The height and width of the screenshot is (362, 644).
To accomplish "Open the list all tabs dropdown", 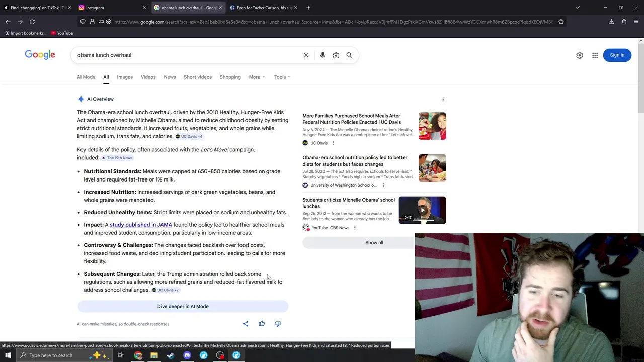I will tap(578, 8).
